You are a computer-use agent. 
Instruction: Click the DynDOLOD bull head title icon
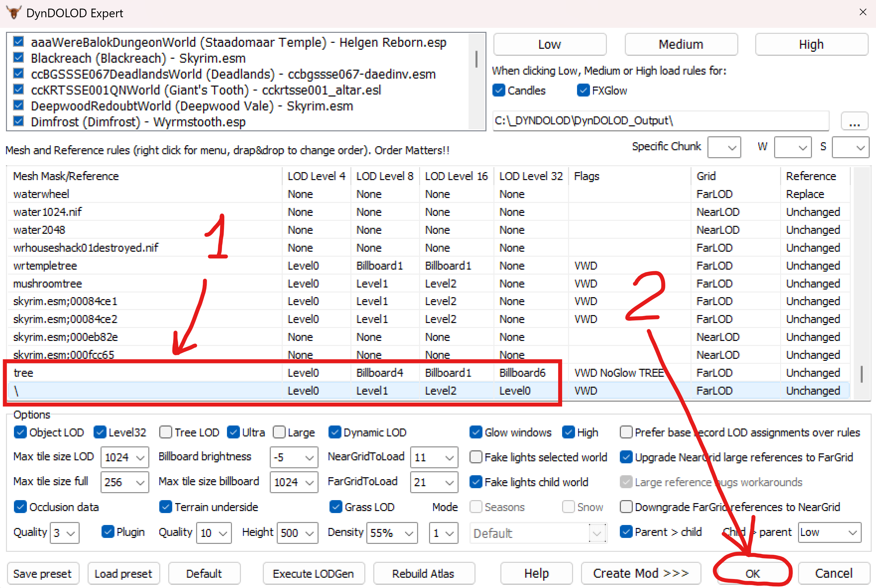coord(14,12)
